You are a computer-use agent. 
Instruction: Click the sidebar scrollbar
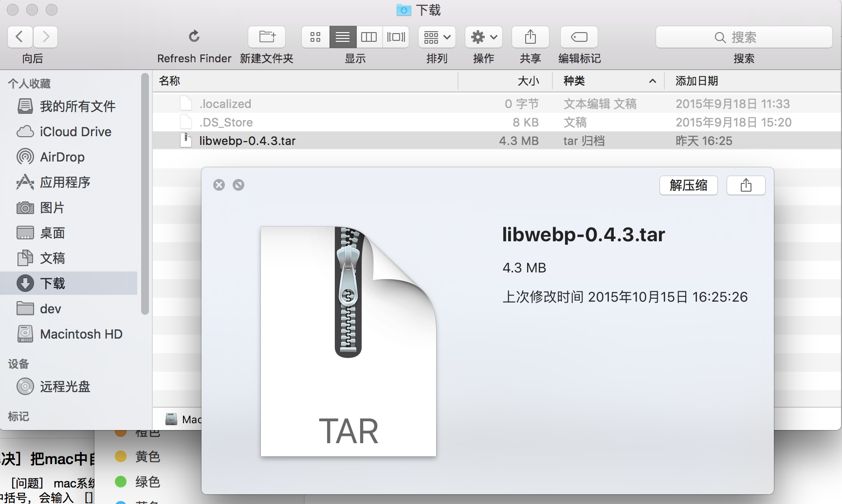145,194
